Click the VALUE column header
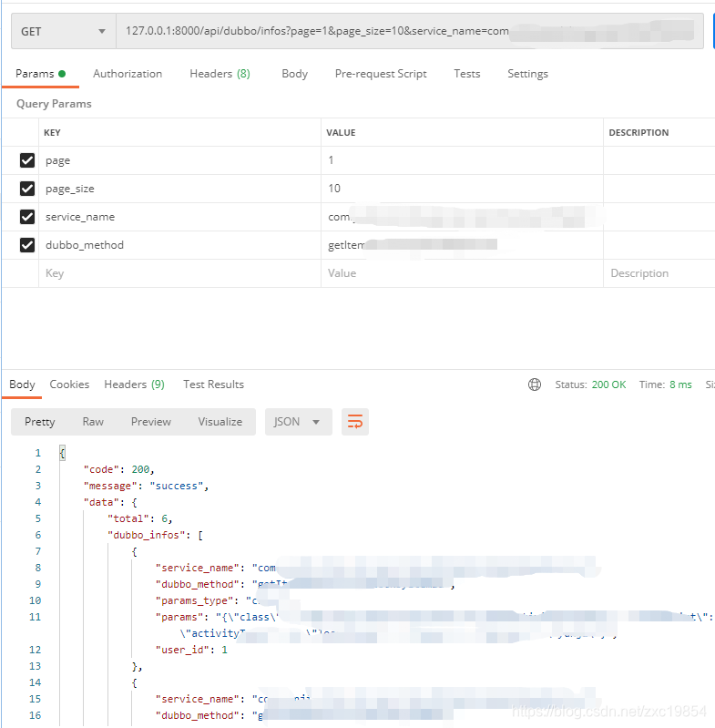Image resolution: width=715 pixels, height=728 pixels. (x=341, y=133)
